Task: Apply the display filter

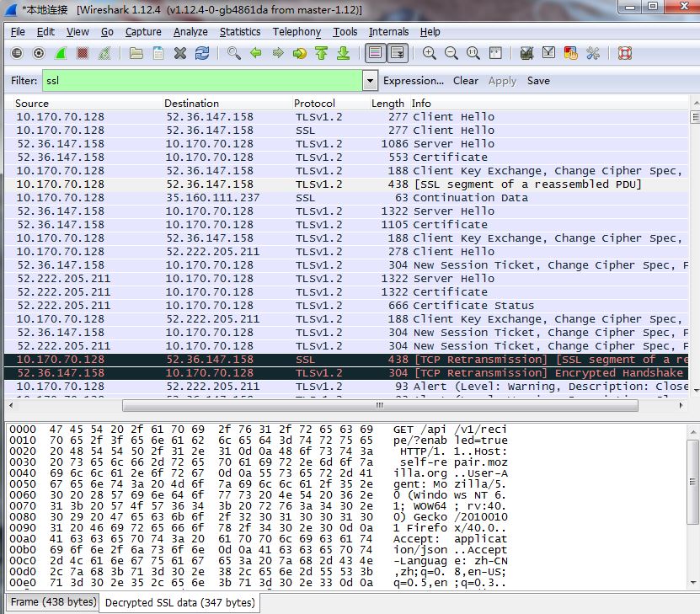Action: tap(502, 81)
